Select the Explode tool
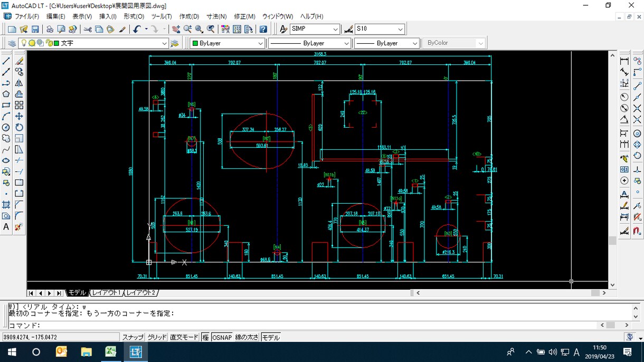 point(19,227)
